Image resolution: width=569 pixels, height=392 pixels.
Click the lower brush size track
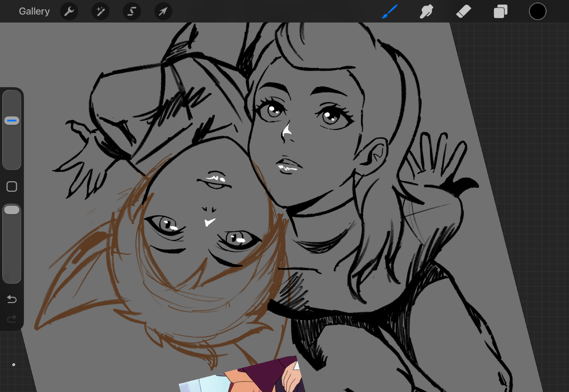click(12, 151)
